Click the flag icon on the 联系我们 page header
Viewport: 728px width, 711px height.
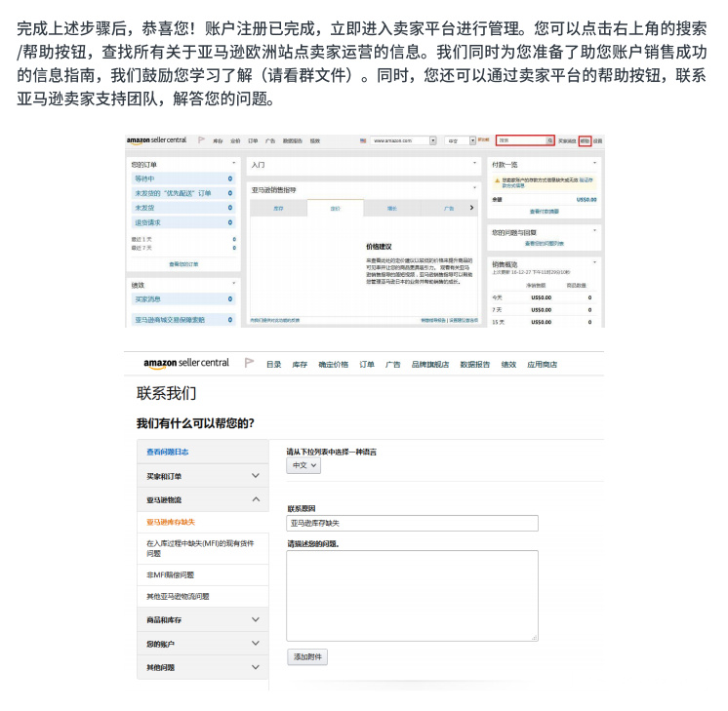(x=249, y=363)
